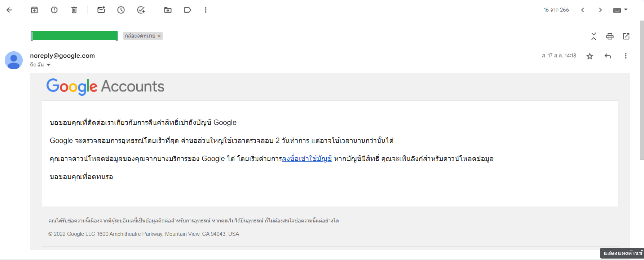The height and width of the screenshot is (260, 644).
Task: Click the vertical scrollbar
Action: point(641,90)
